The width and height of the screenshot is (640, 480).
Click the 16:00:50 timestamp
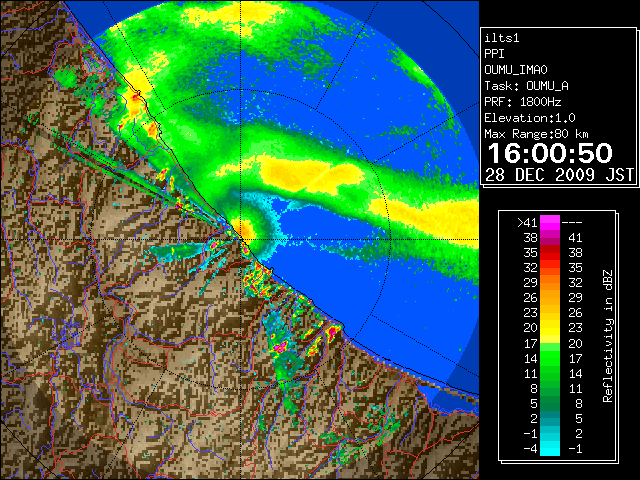pos(550,153)
